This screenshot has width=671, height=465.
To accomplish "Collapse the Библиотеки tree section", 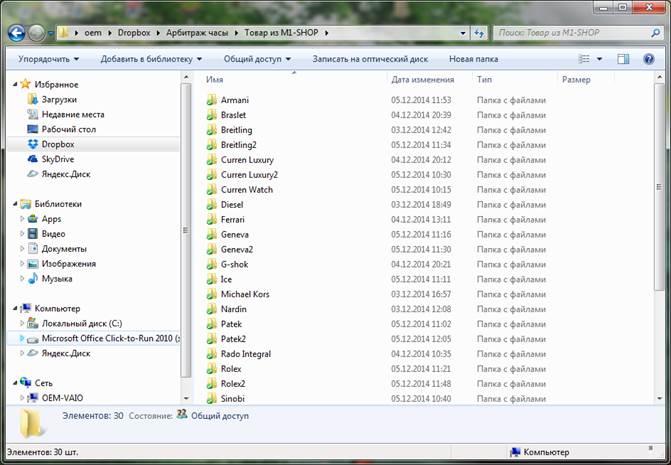I will [15, 204].
